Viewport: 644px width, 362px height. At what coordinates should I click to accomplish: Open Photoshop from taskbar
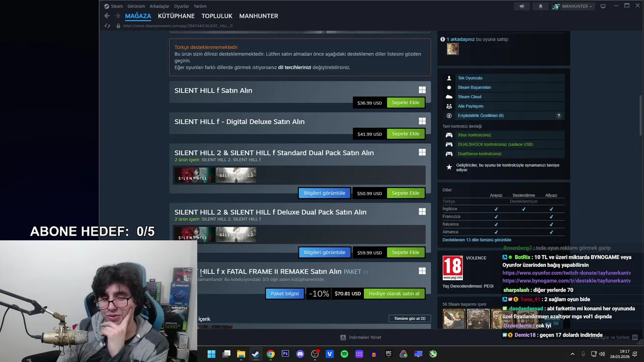(285, 354)
